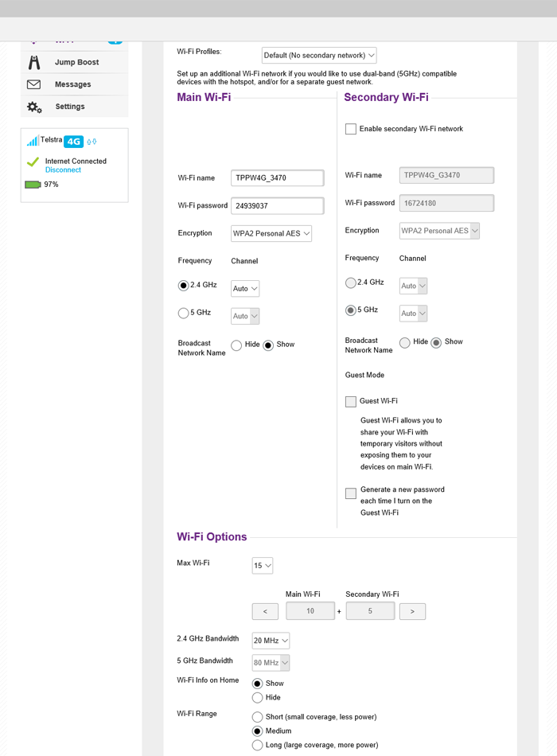The width and height of the screenshot is (557, 756).
Task: Click the signal strength bars icon
Action: point(33,141)
